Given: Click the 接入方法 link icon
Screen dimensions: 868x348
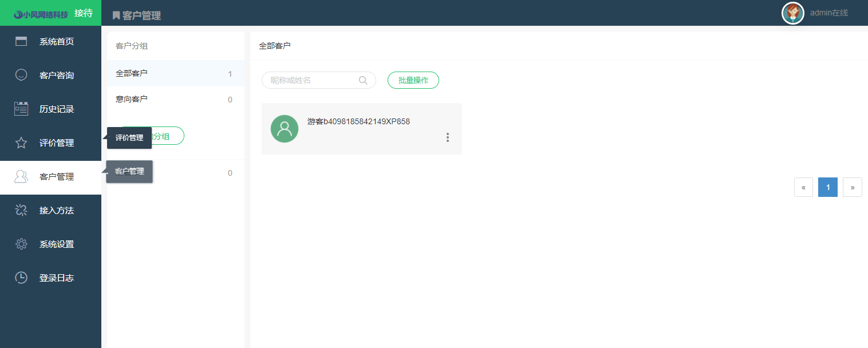Looking at the screenshot, I should [x=21, y=210].
